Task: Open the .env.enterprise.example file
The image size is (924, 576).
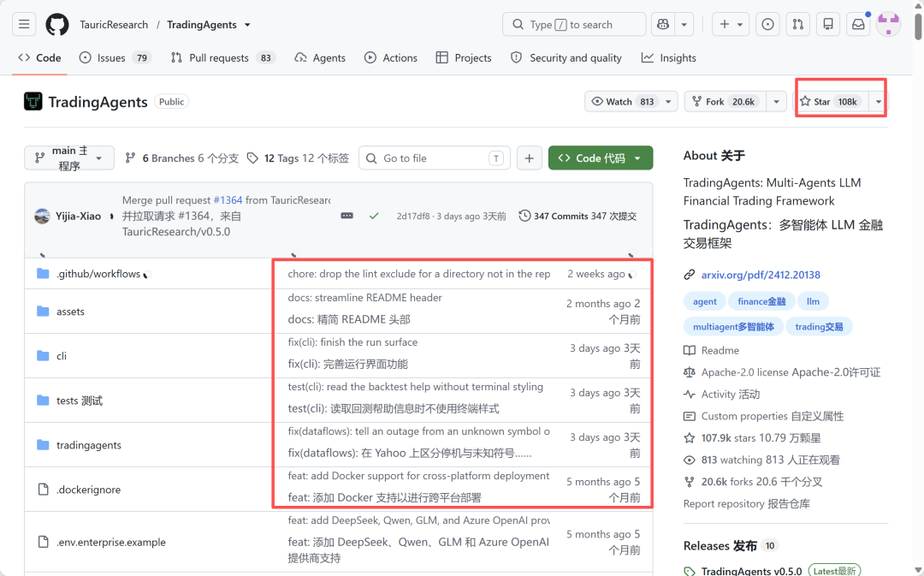Action: point(110,542)
